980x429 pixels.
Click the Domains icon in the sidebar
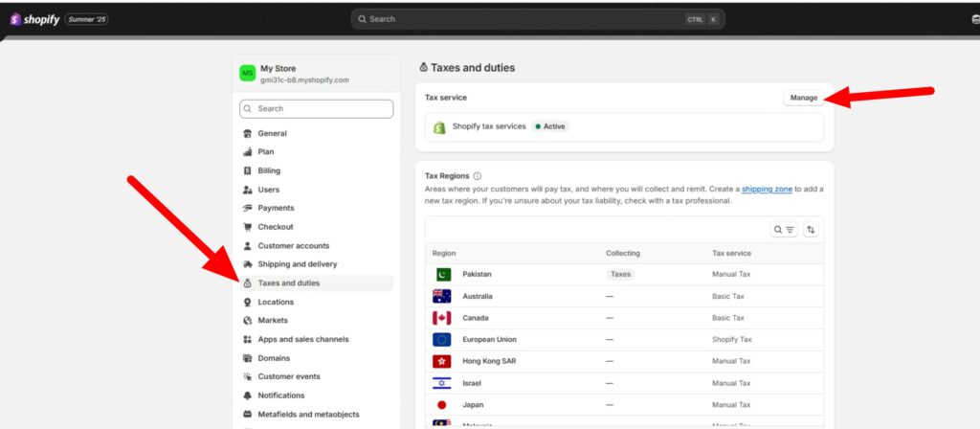coord(247,358)
